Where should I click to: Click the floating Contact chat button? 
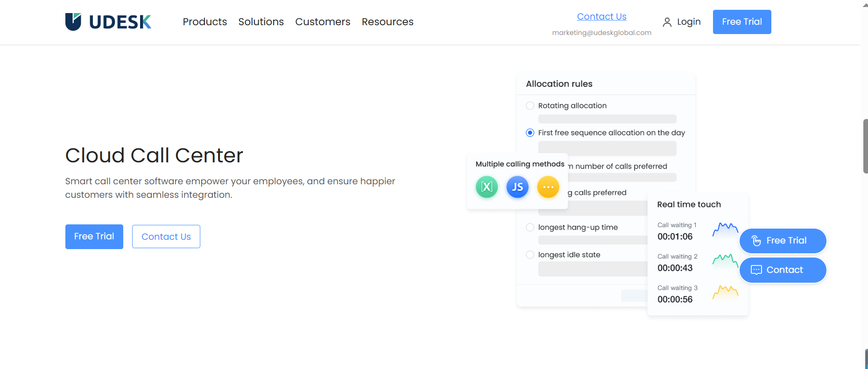tap(783, 270)
